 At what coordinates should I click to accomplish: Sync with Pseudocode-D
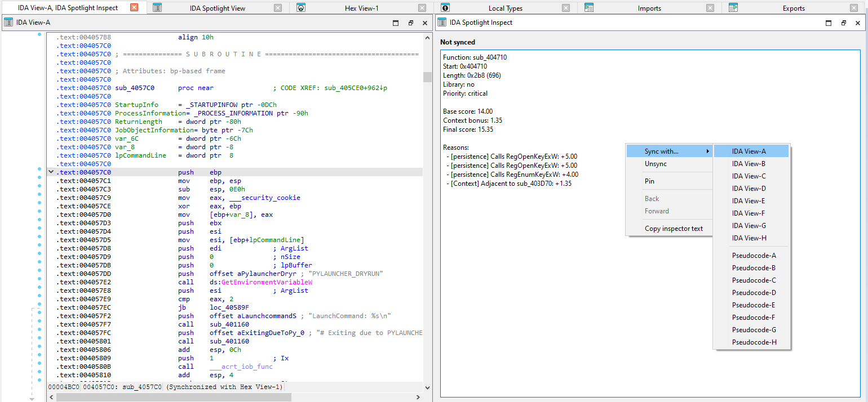point(751,293)
